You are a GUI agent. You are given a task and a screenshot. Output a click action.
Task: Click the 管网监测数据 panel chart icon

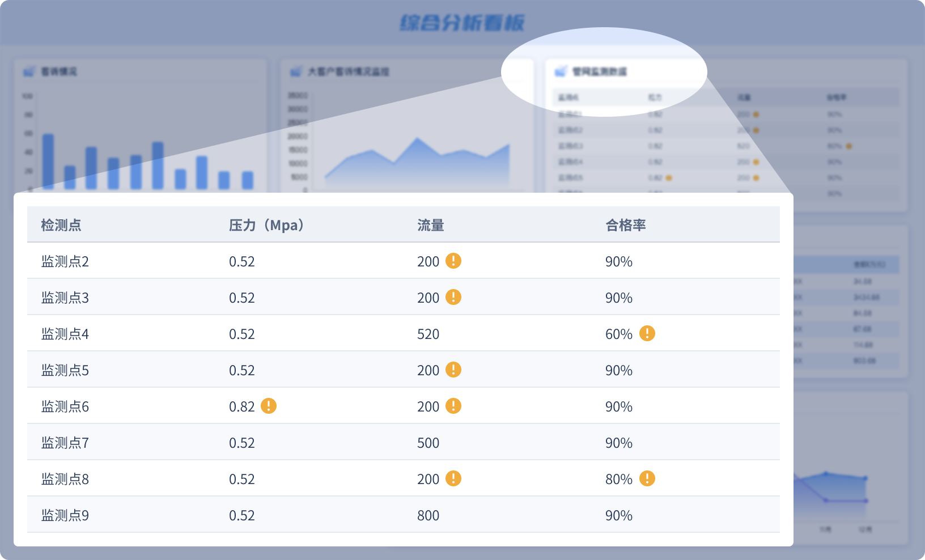pyautogui.click(x=561, y=71)
